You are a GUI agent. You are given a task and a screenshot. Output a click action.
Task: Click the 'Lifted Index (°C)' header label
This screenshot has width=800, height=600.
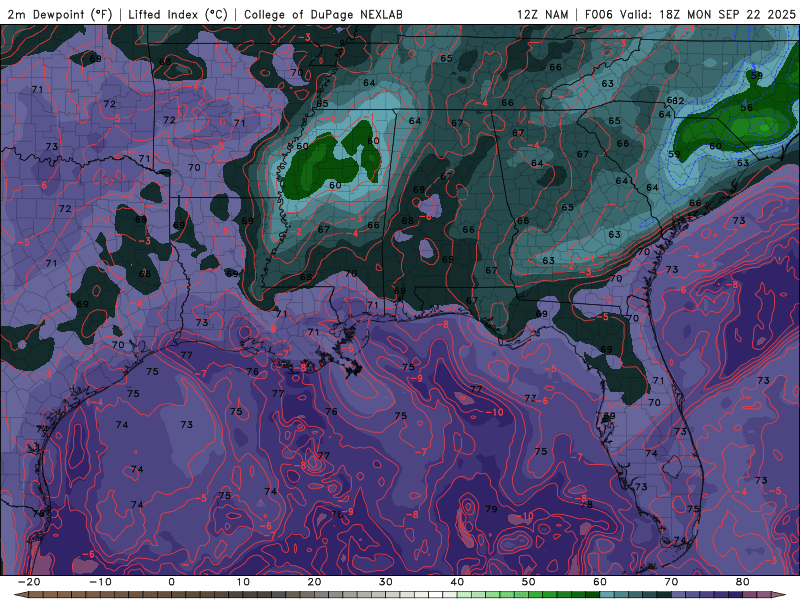[x=178, y=14]
